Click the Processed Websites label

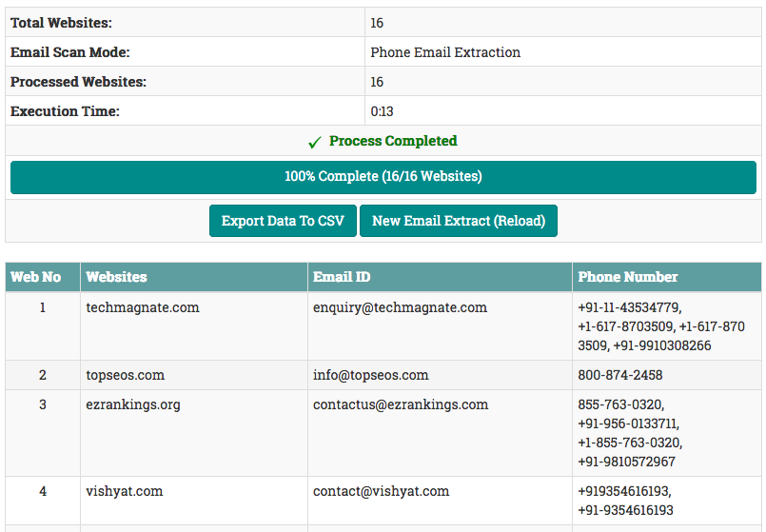pos(78,82)
